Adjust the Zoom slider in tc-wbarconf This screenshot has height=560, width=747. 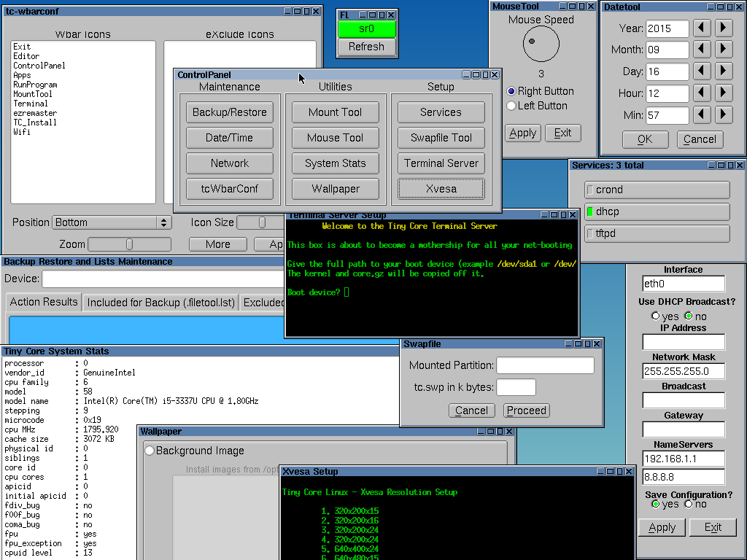tap(129, 244)
